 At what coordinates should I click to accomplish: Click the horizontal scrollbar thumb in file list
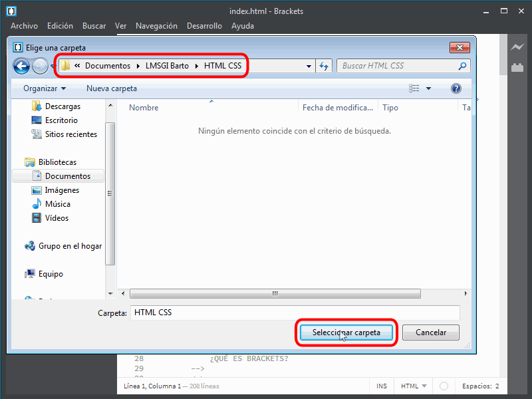point(275,293)
